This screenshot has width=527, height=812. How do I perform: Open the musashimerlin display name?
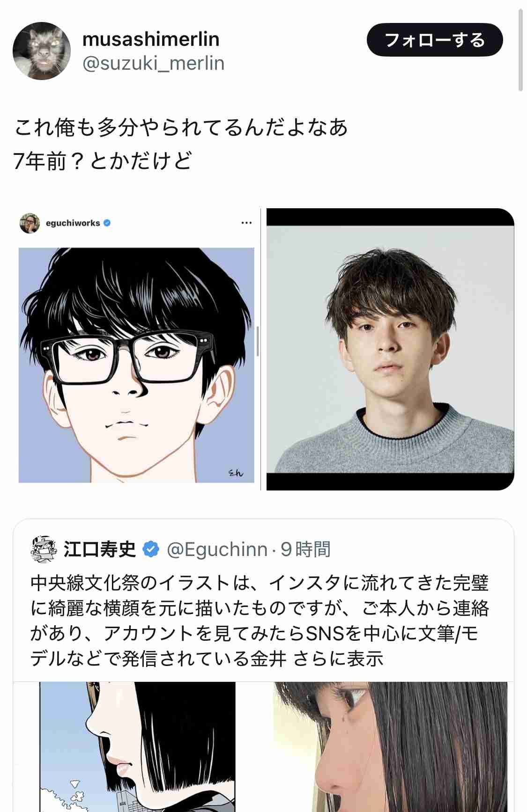tap(151, 39)
